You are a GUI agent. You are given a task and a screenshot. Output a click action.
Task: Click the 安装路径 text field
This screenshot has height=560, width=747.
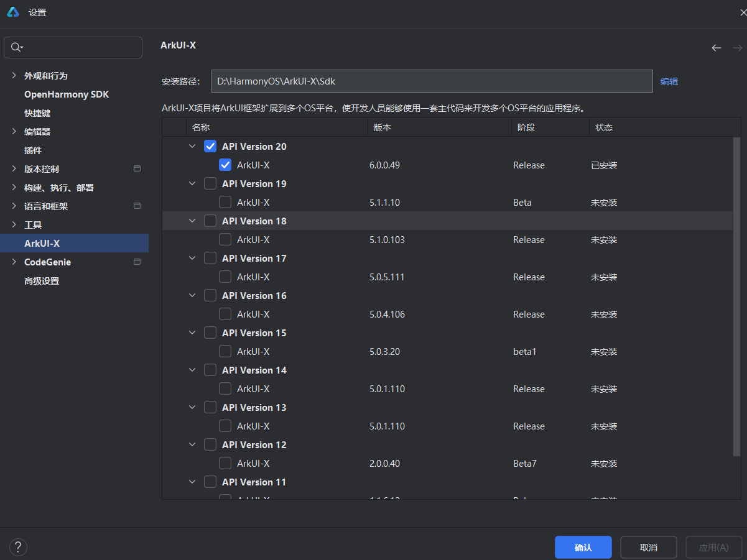pos(432,81)
